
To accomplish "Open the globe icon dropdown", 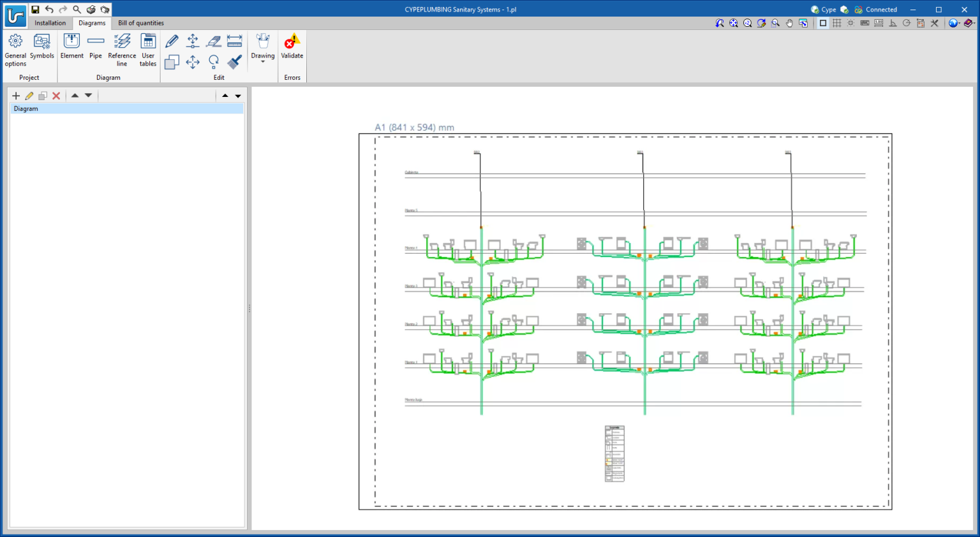I will (x=954, y=24).
